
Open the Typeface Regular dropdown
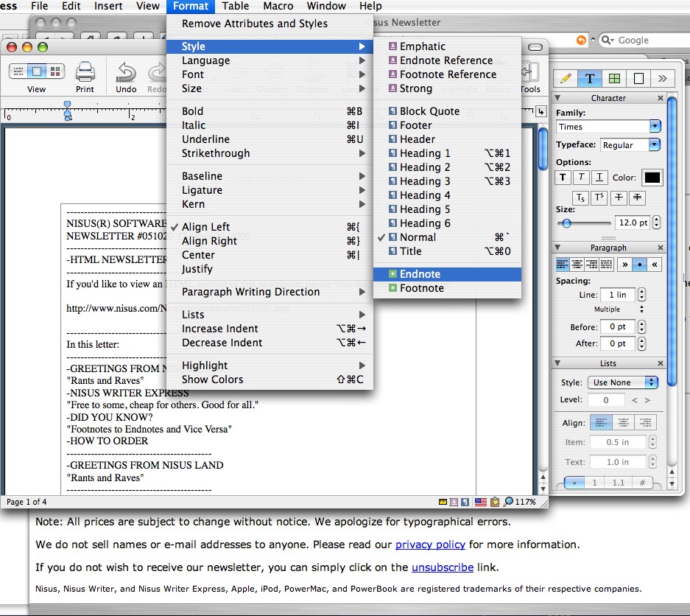click(654, 145)
